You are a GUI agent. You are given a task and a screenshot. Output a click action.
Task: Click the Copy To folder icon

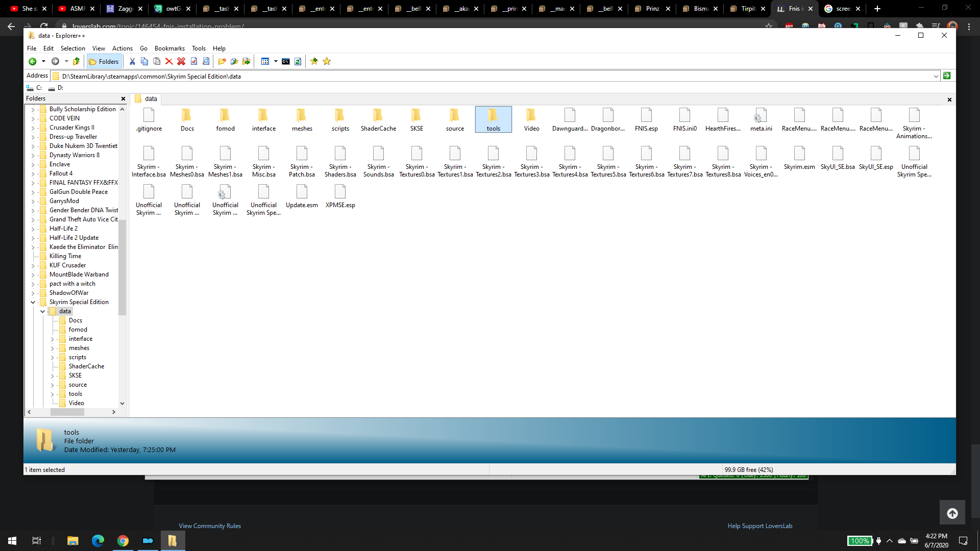coord(234,62)
